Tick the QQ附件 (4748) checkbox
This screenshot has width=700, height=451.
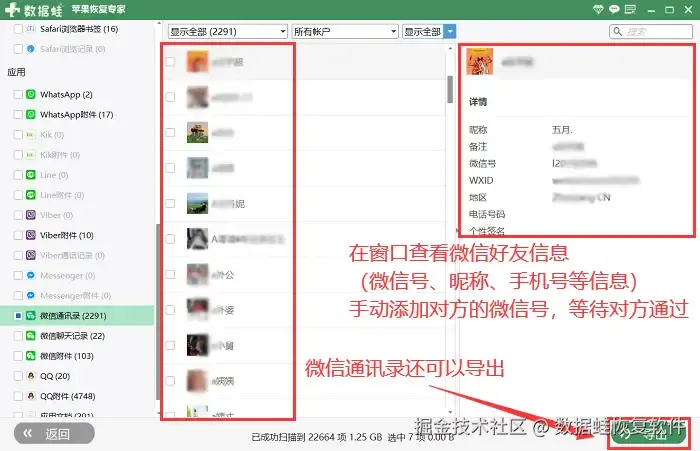click(x=18, y=396)
